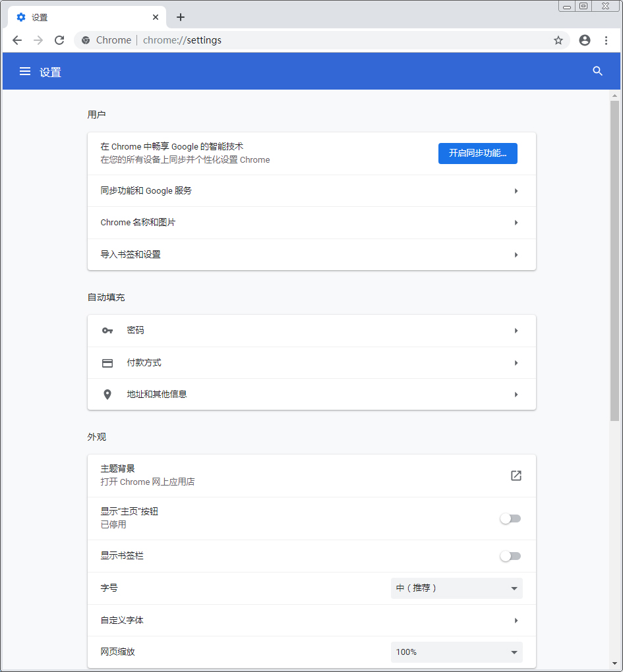This screenshot has width=623, height=672.
Task: Toggle the home page button switch off
Action: coord(510,518)
